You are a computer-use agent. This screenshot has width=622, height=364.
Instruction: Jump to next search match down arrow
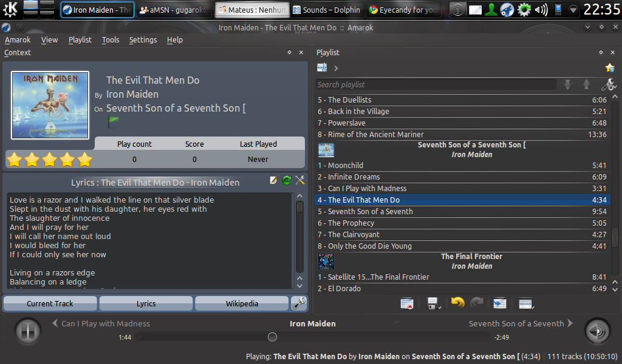pos(568,84)
